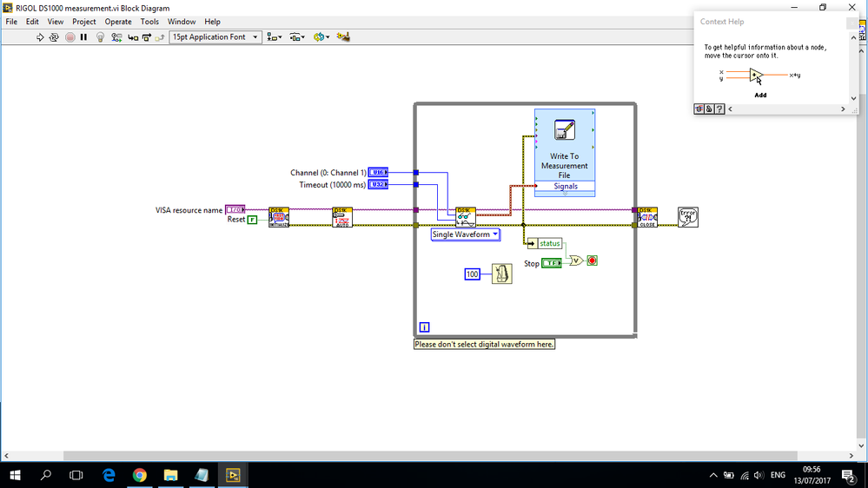Toggle Retain Wire Values button
Viewport: 868px width, 488px height.
(x=116, y=37)
